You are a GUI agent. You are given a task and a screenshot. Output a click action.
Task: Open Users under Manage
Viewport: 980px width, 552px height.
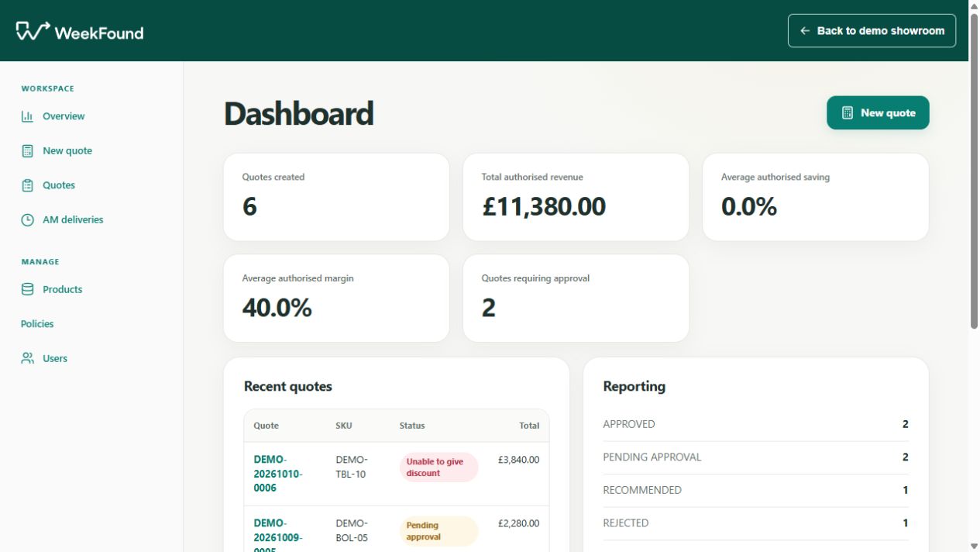[x=55, y=358]
